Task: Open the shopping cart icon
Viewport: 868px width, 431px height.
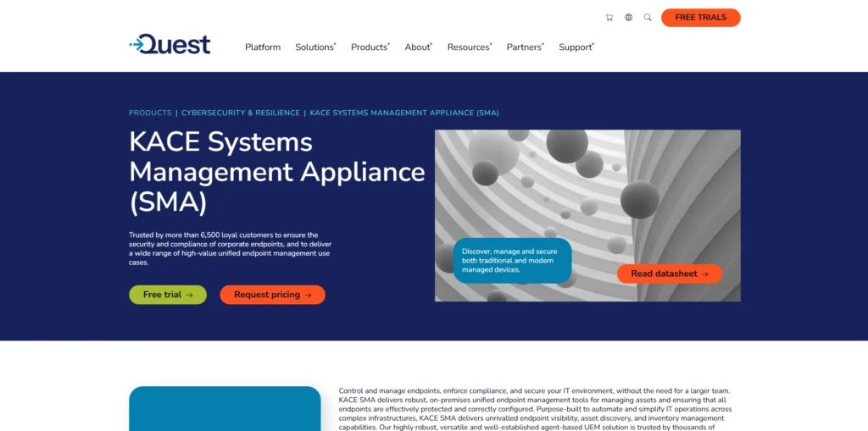Action: click(x=609, y=18)
